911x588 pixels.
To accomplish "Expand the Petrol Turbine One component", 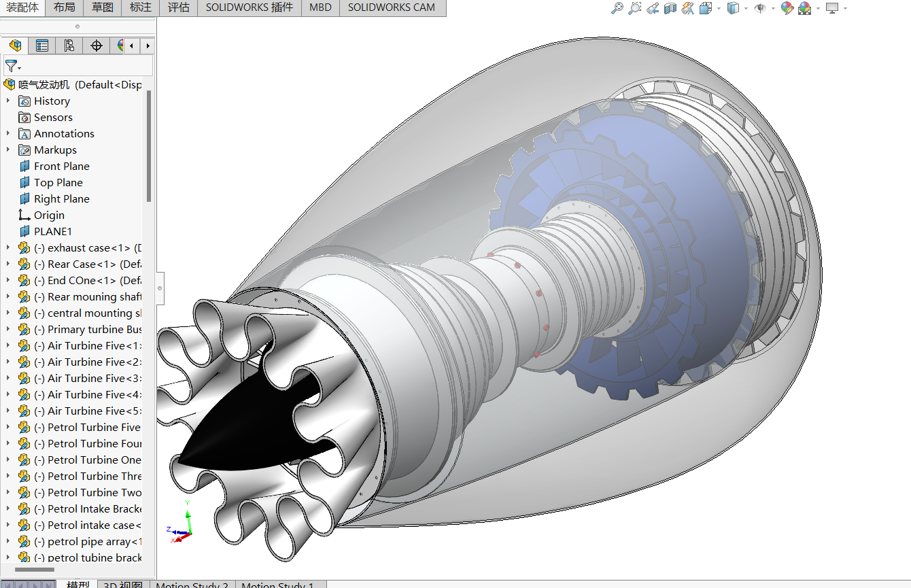I will click(8, 460).
